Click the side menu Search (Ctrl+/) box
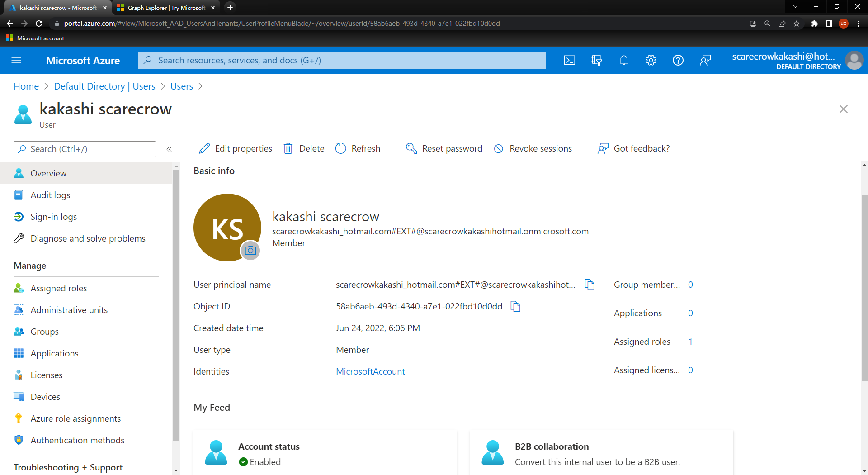The image size is (868, 475). click(85, 149)
